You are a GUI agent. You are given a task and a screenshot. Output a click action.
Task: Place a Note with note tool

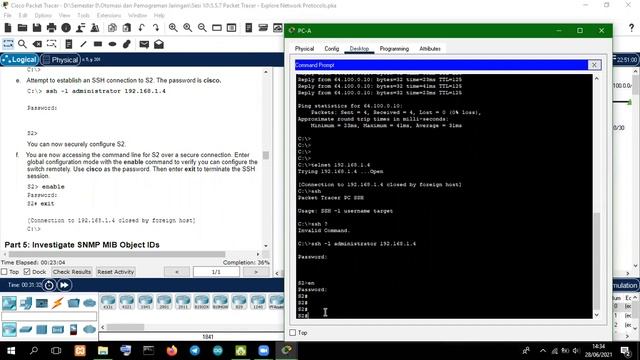[x=69, y=44]
